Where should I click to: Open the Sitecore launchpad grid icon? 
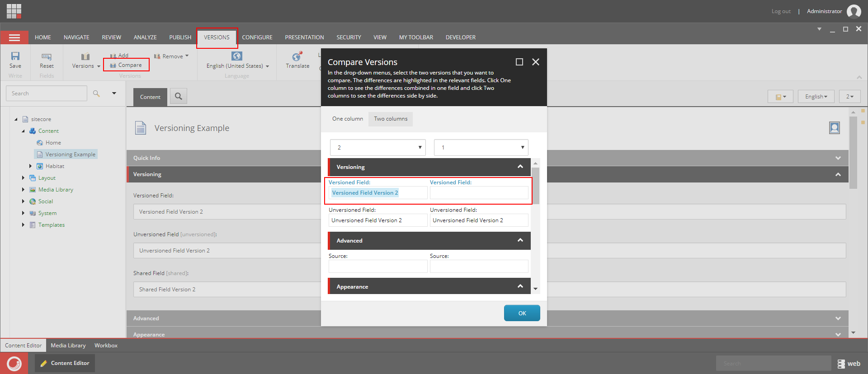click(14, 11)
